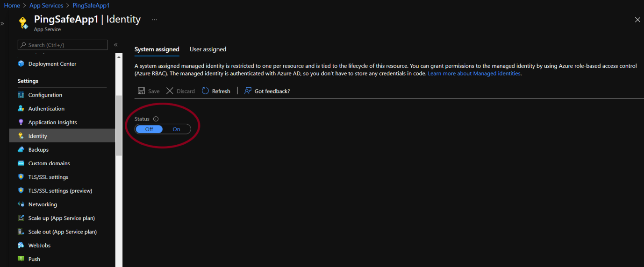Set Status toggle to Off
The height and width of the screenshot is (267, 644).
tap(149, 129)
